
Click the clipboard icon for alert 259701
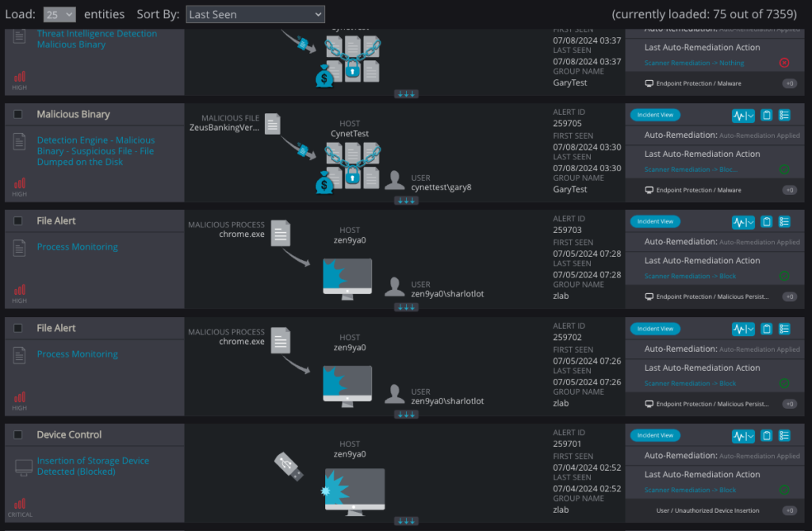[767, 435]
